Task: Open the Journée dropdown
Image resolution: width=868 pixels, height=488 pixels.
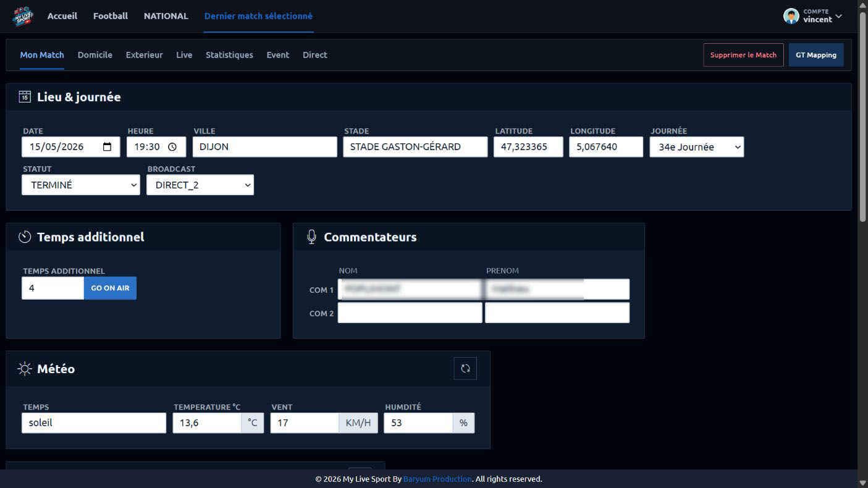Action: coord(697,147)
